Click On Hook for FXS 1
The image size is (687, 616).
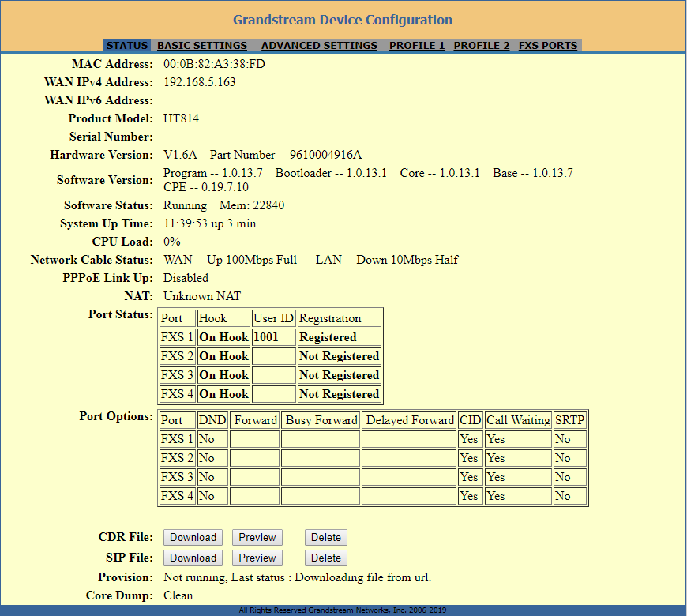(224, 337)
